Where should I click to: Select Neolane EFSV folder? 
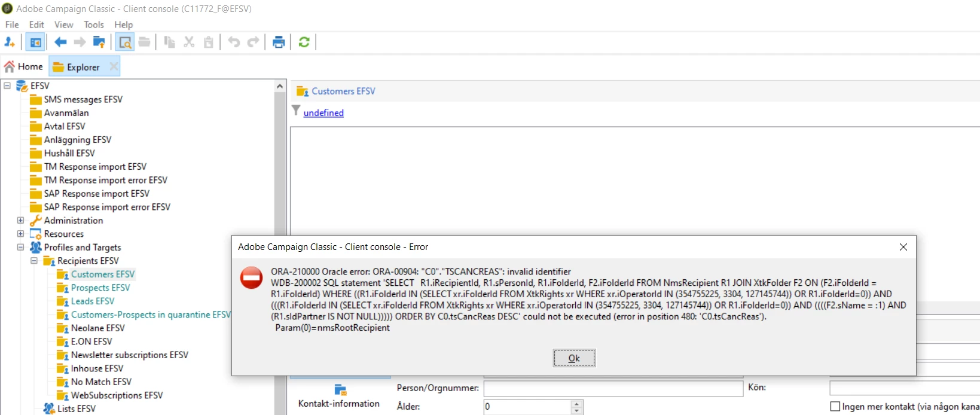pyautogui.click(x=98, y=328)
